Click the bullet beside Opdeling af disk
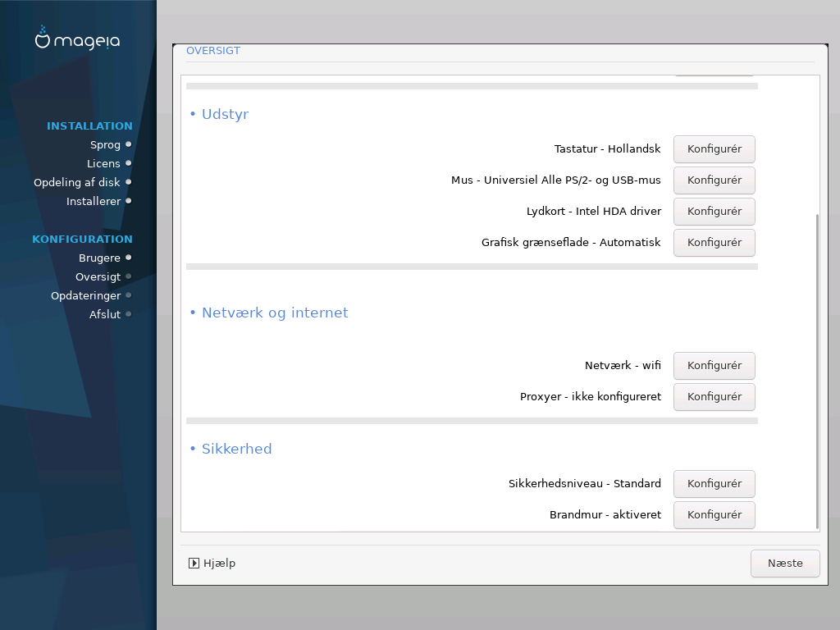840x630 pixels. [129, 182]
